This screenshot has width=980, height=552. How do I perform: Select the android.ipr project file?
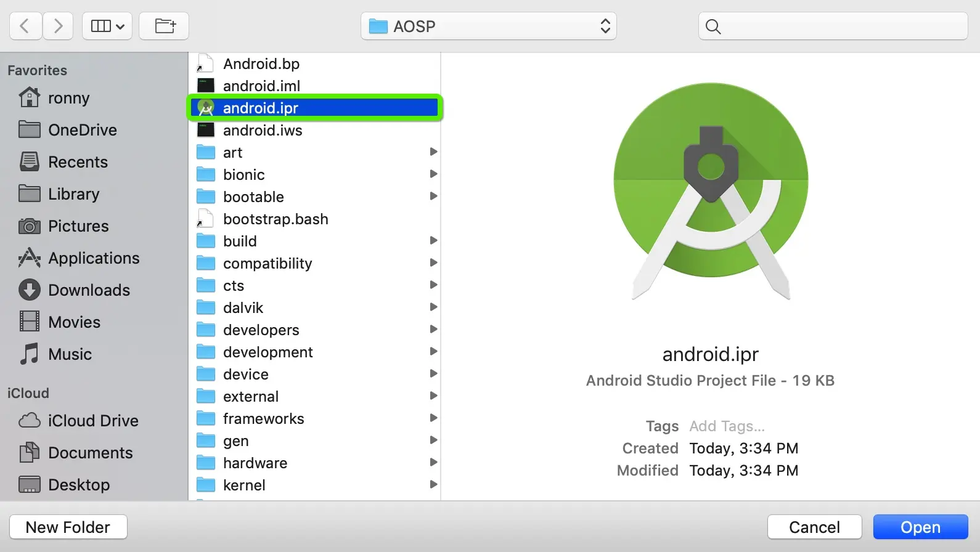pyautogui.click(x=314, y=108)
